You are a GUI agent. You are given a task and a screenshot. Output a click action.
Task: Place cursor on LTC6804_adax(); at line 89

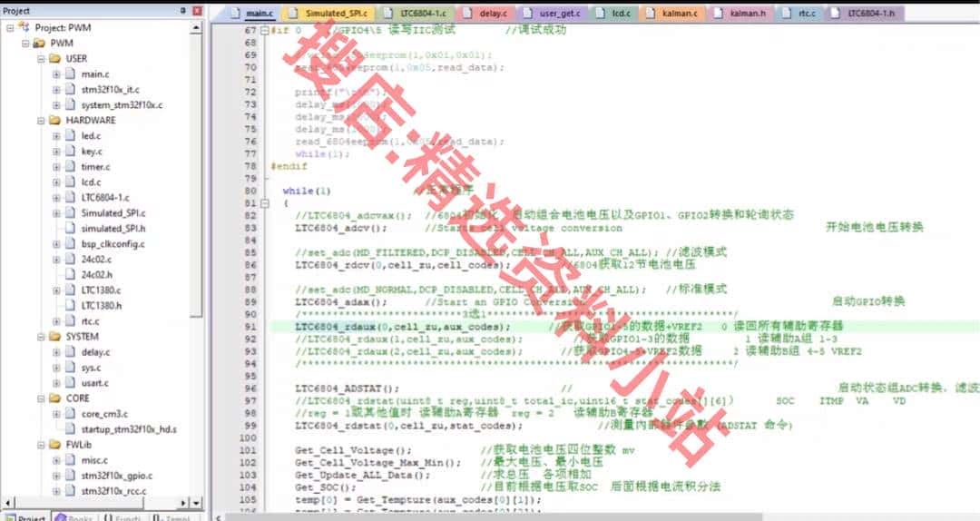tap(340, 302)
